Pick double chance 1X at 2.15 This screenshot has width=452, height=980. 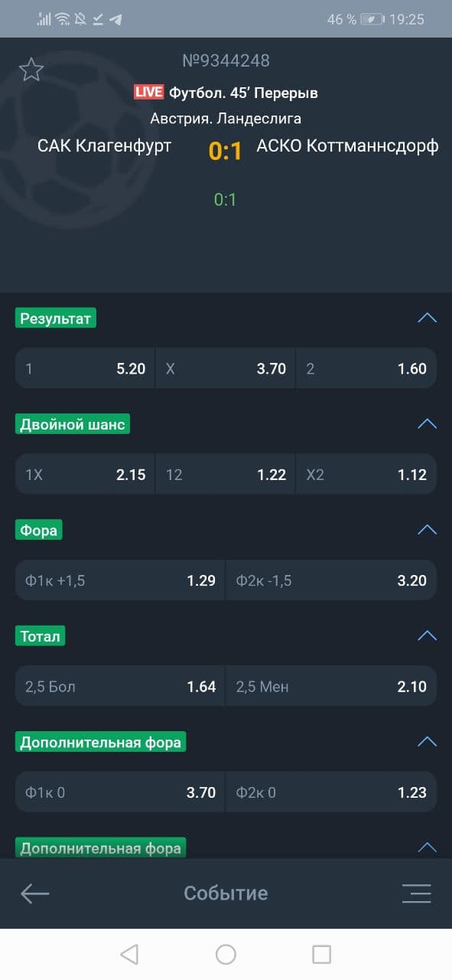[85, 474]
